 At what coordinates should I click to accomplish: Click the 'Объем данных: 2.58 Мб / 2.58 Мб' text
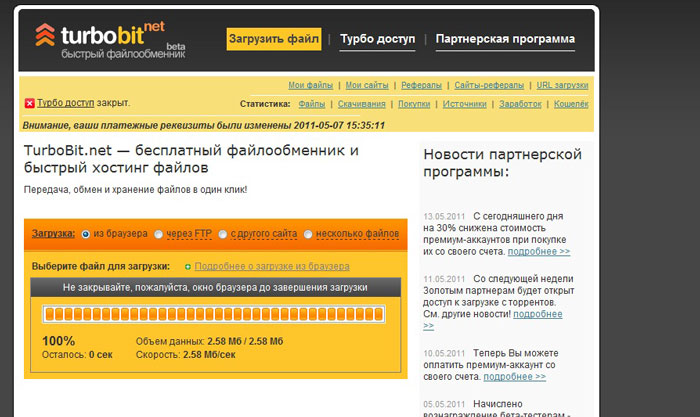(209, 342)
